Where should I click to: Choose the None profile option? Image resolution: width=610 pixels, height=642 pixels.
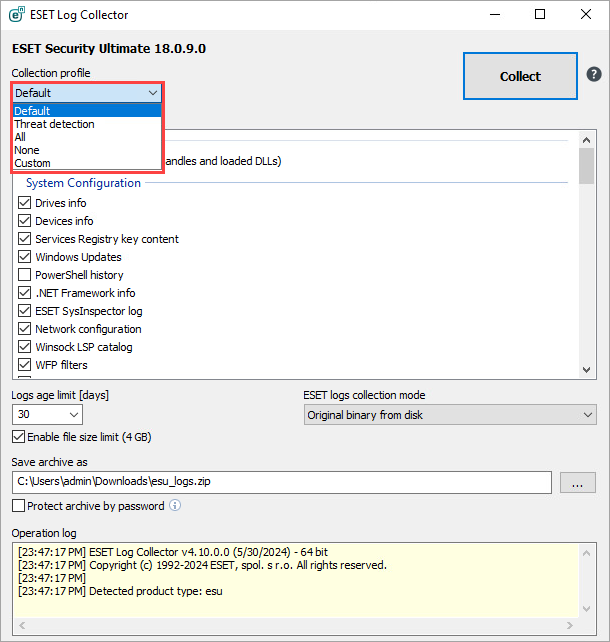click(x=87, y=150)
